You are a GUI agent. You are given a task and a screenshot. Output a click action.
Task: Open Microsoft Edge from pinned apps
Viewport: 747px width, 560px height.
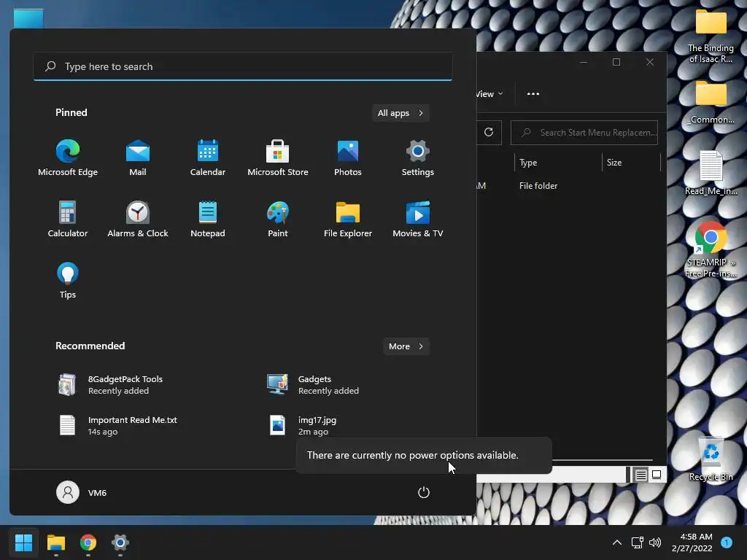(x=68, y=157)
